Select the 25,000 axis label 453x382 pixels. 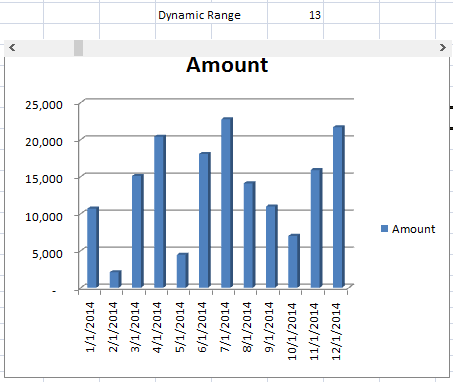[44, 105]
